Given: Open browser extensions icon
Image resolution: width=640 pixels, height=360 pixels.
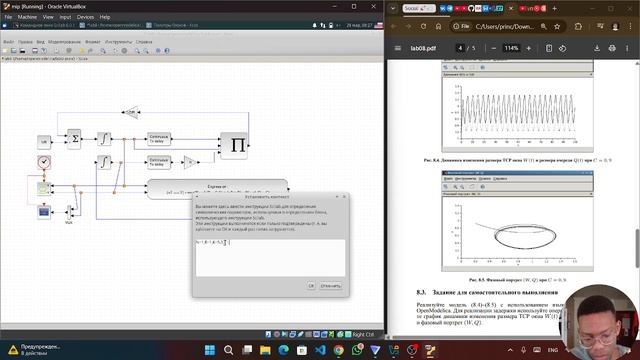Looking at the screenshot, I should point(578,27).
